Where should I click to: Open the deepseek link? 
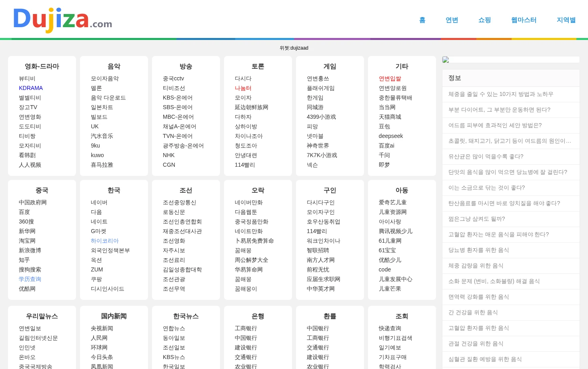pyautogui.click(x=391, y=136)
